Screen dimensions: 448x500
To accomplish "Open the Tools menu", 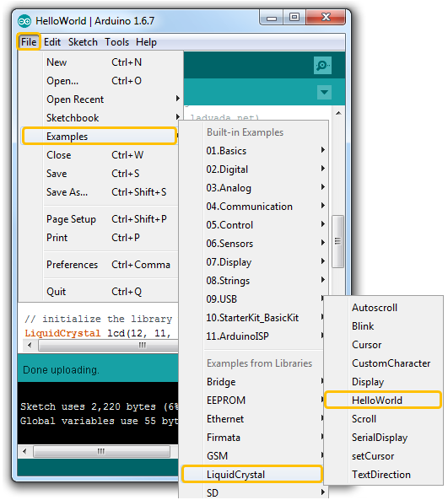I will pos(116,42).
